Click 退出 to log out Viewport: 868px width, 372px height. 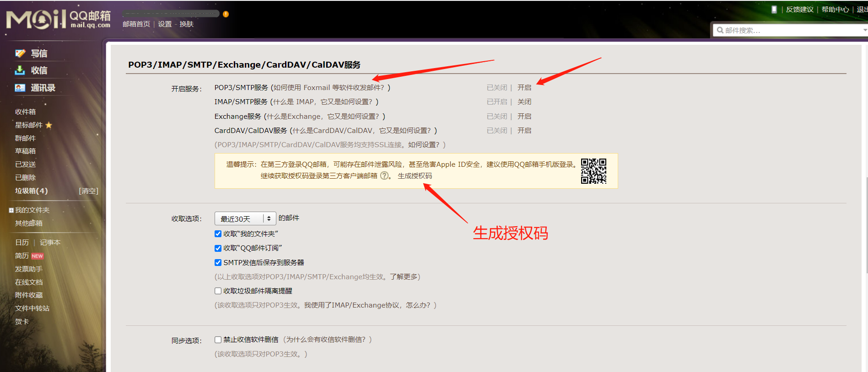click(862, 10)
